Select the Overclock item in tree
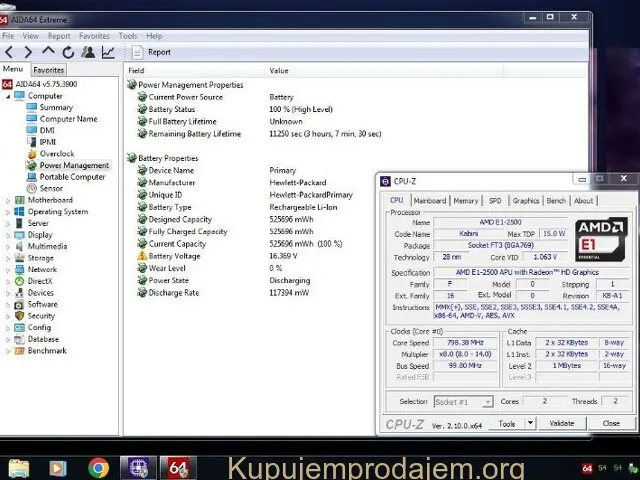This screenshot has height=480, width=640. click(55, 154)
